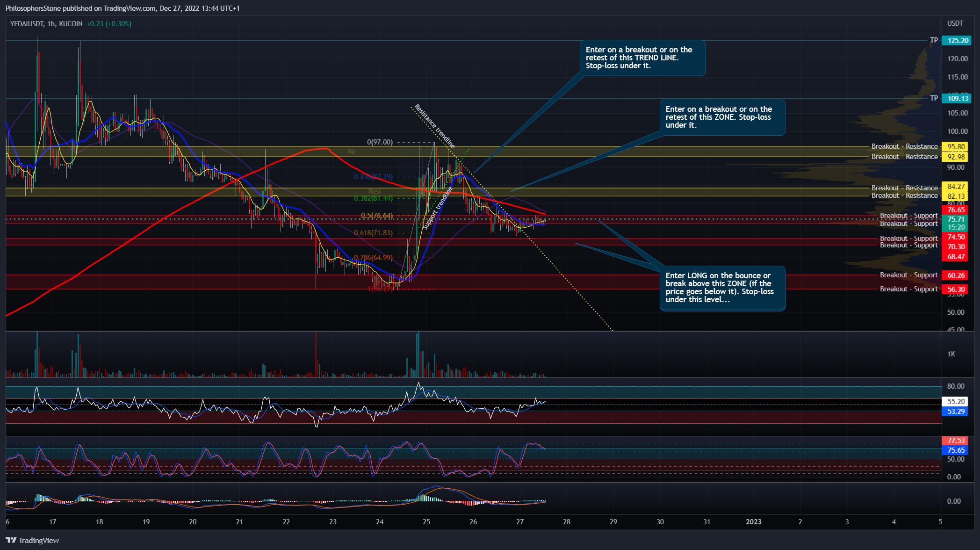Click the 100.00 price axis label

957,131
